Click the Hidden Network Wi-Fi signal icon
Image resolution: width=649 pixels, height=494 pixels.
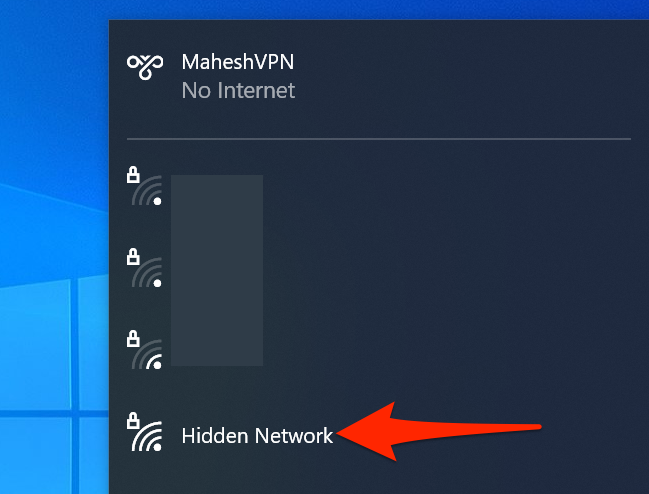point(147,436)
